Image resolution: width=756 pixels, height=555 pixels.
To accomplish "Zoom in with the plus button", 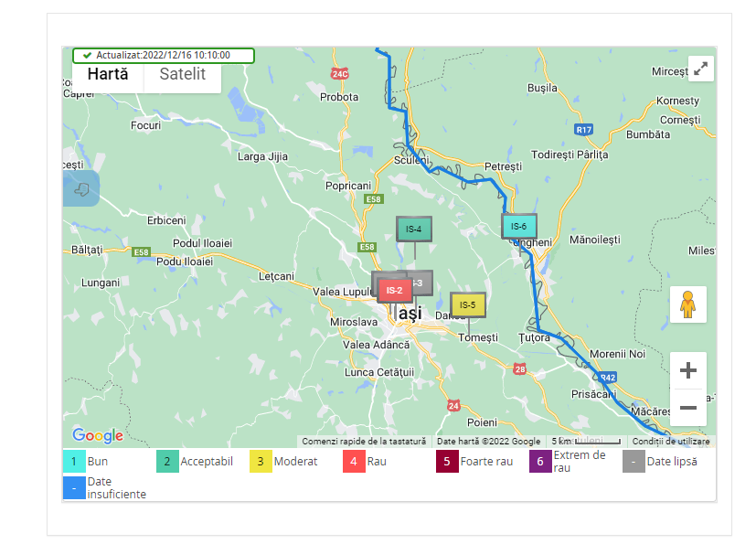I will [x=688, y=370].
